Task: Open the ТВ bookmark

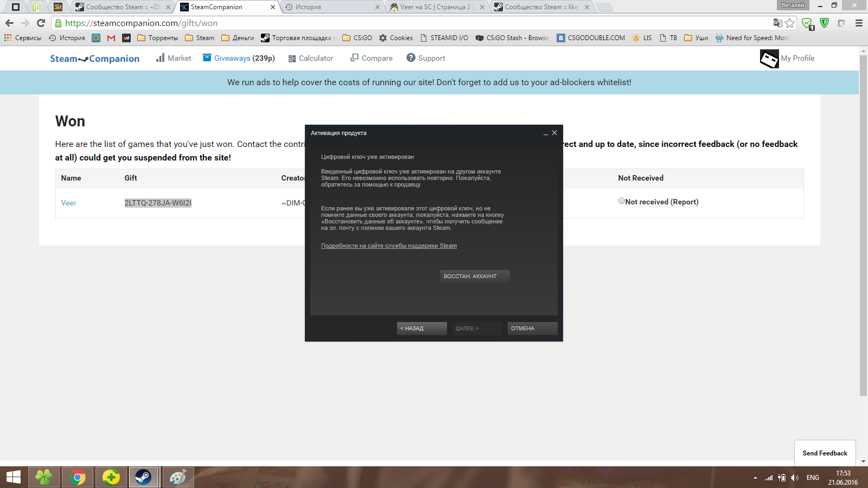Action: click(668, 38)
